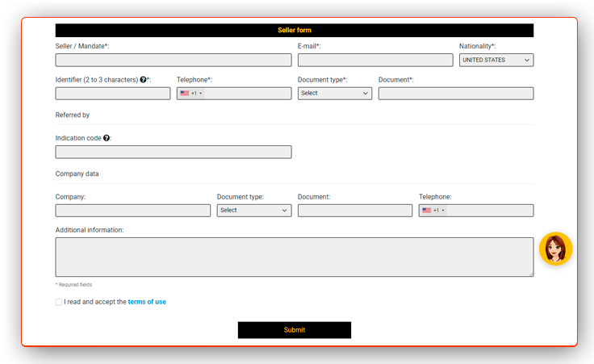Click the Indication code input field
Viewport: 594px width, 364px height.
pos(174,152)
